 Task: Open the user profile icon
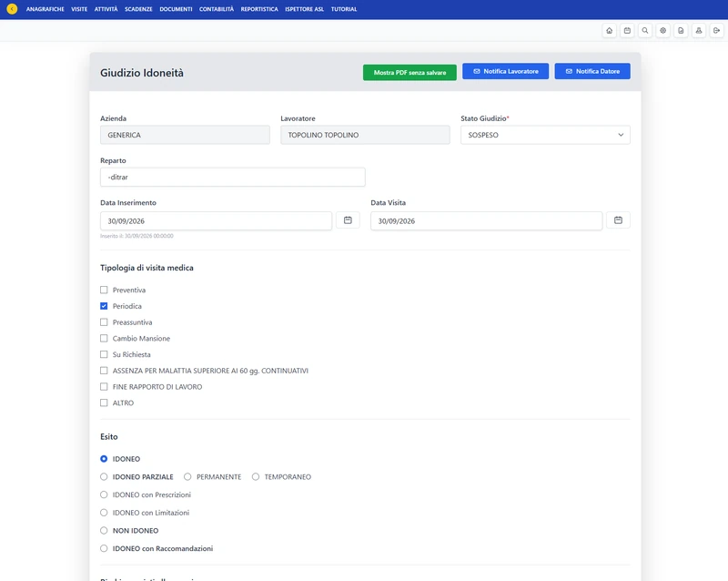tap(699, 31)
